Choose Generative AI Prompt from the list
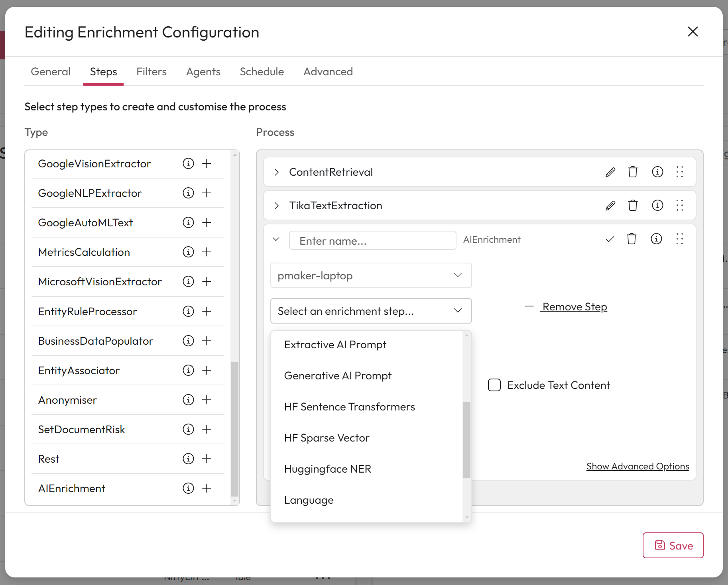Screen dimensions: 728x585 click(x=338, y=376)
